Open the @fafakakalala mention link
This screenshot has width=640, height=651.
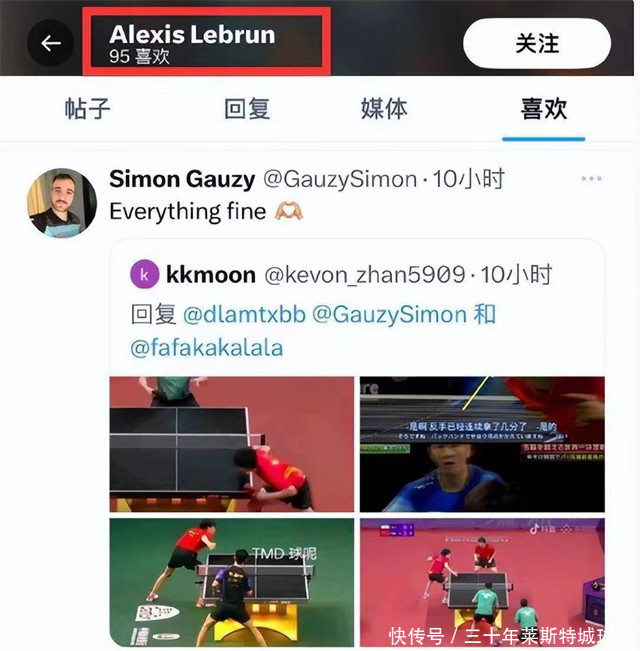[206, 348]
